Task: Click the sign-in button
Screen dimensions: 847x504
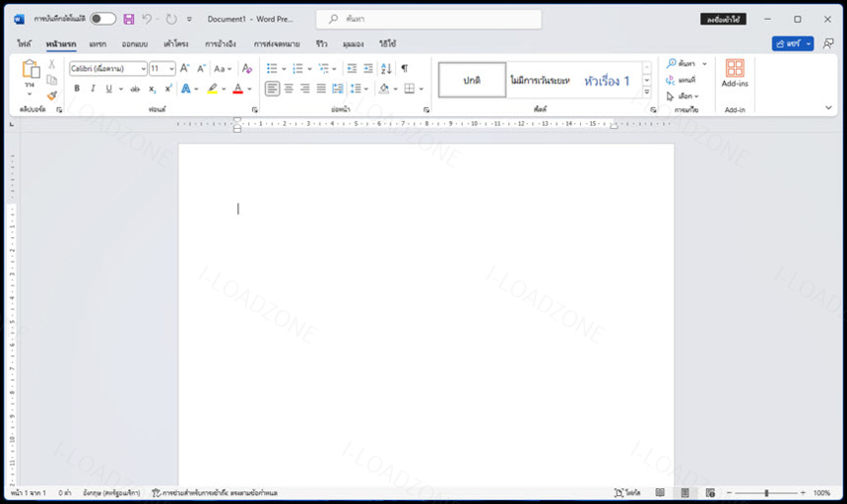Action: click(x=723, y=19)
